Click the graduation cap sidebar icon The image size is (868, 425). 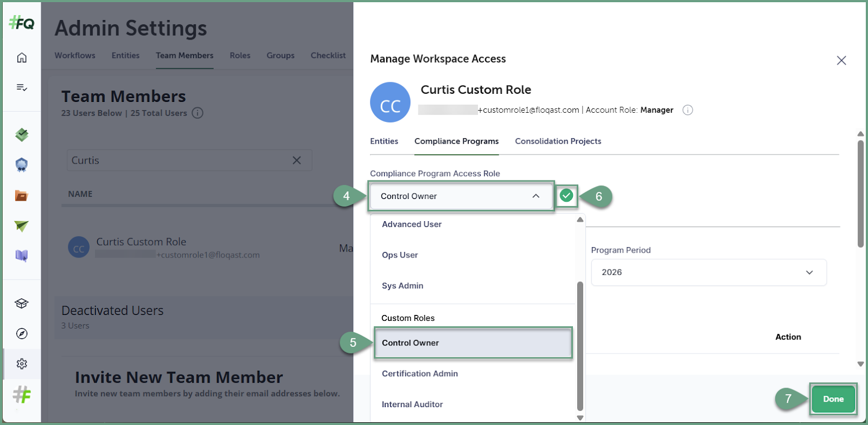pyautogui.click(x=22, y=303)
